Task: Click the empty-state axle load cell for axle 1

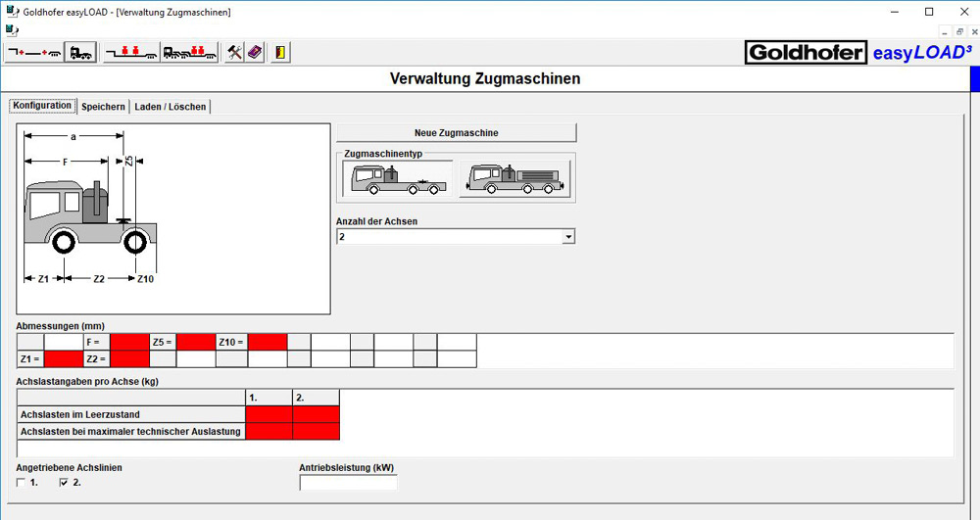Action: [x=269, y=414]
